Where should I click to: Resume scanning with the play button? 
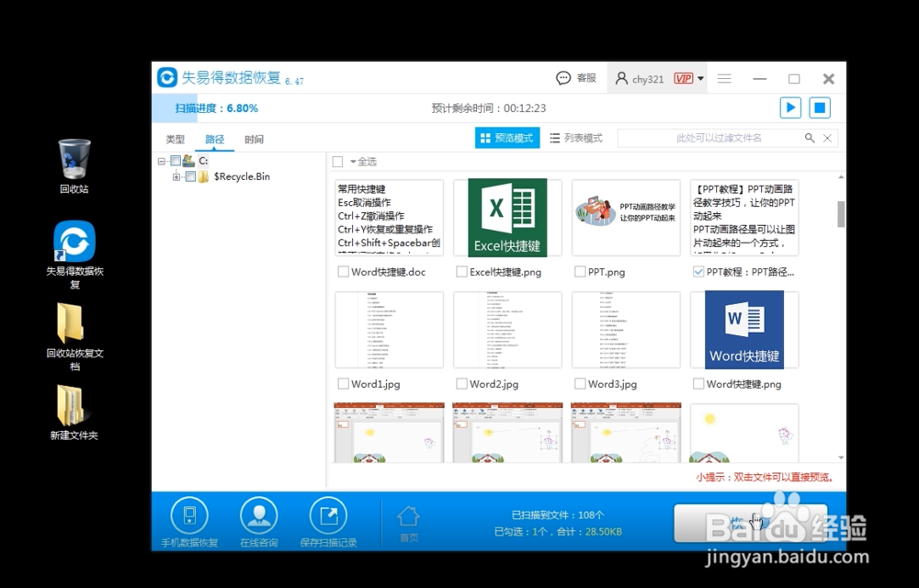point(790,107)
